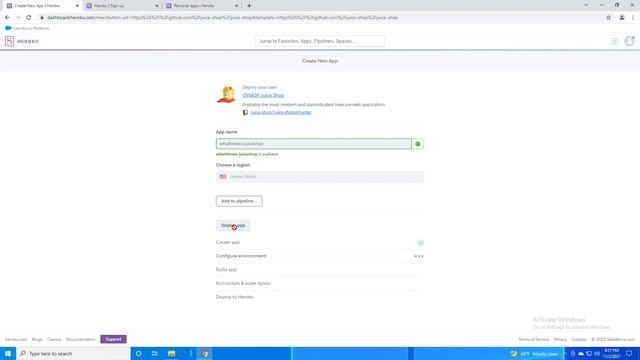Open the Blogs footer link
The height and width of the screenshot is (360, 640).
tap(37, 339)
